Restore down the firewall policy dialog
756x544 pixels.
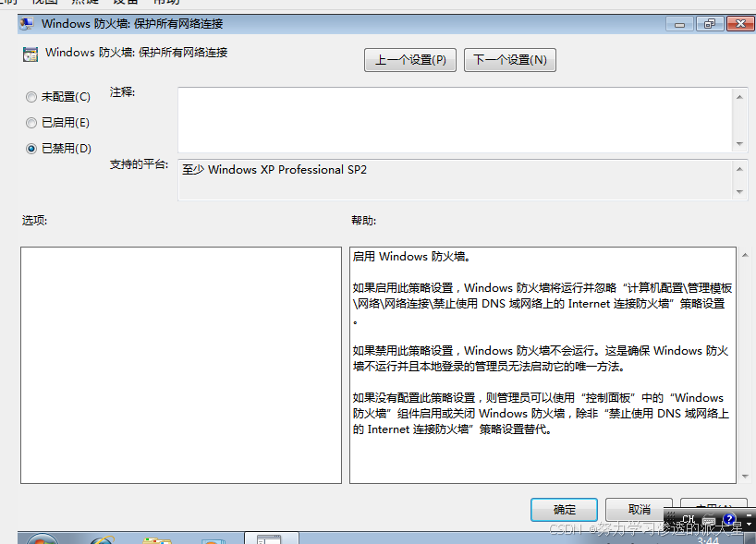tap(710, 24)
